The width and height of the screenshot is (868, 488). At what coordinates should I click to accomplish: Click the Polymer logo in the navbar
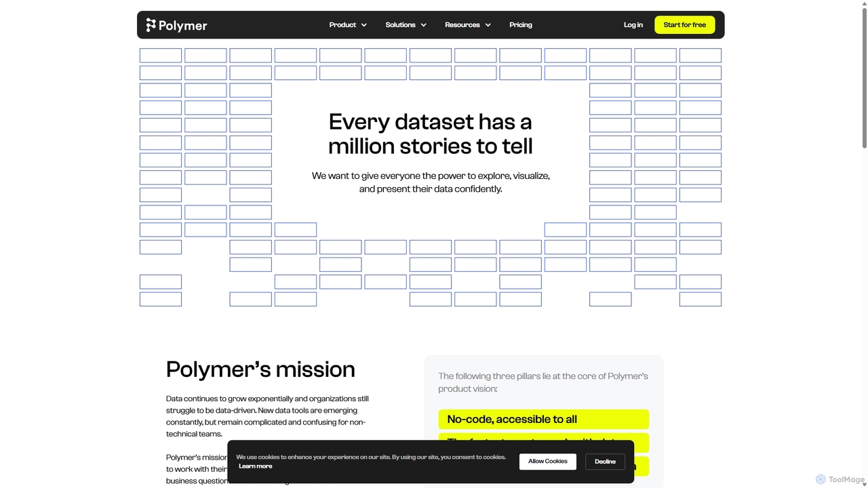(176, 25)
